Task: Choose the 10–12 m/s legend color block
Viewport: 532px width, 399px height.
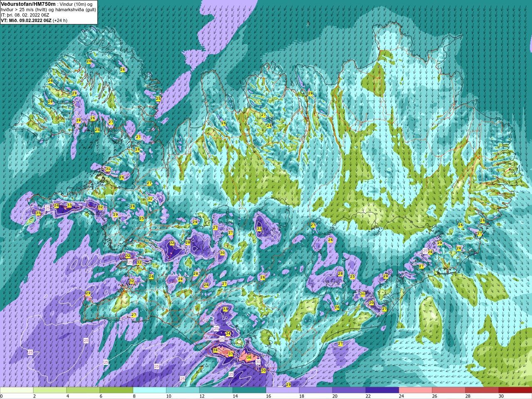Action: point(183,390)
